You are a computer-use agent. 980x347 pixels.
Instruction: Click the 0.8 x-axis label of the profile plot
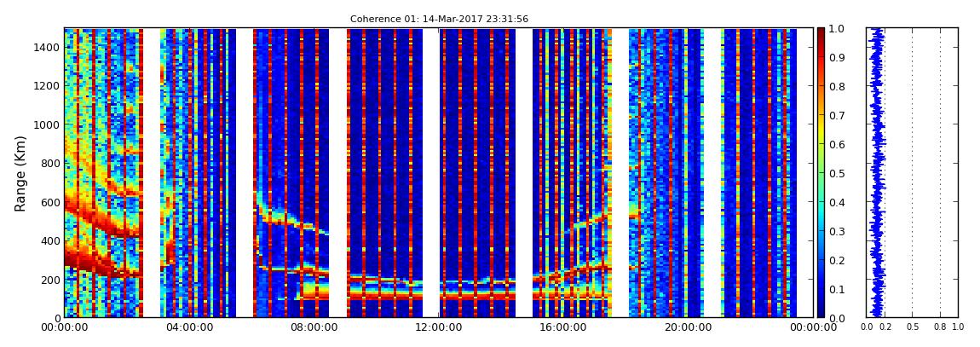[x=940, y=327]
